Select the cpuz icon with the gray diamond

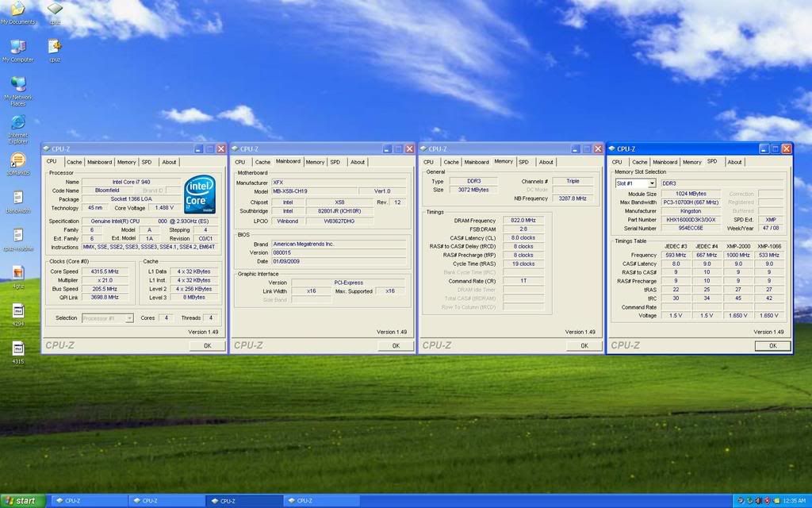click(55, 13)
